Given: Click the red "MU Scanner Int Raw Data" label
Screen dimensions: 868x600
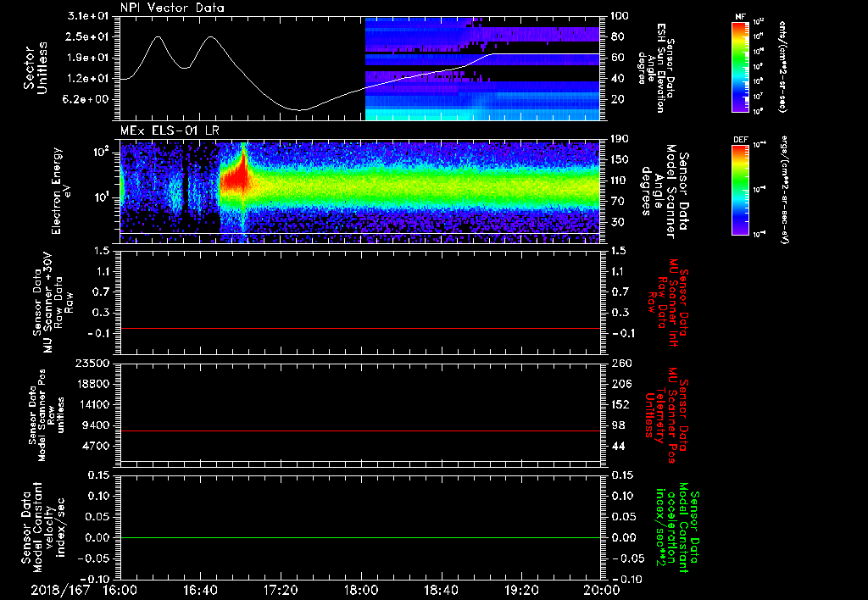Looking at the screenshot, I should tap(667, 303).
